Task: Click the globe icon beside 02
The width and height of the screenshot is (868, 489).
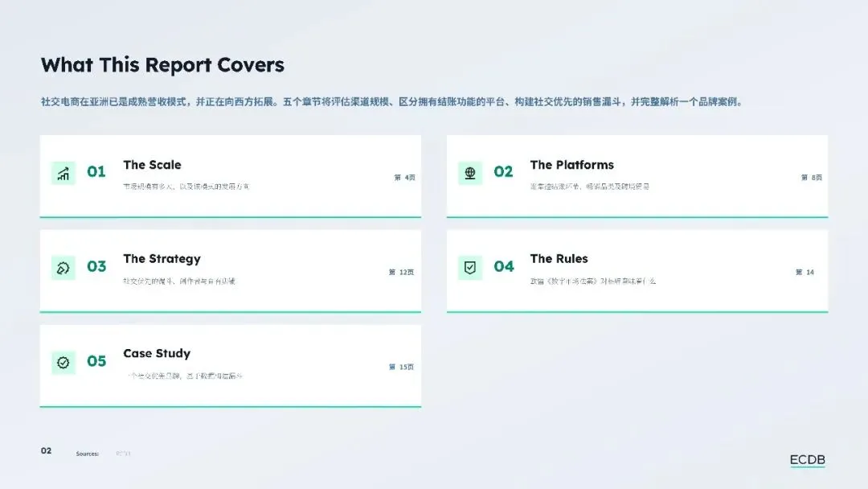Action: (470, 174)
